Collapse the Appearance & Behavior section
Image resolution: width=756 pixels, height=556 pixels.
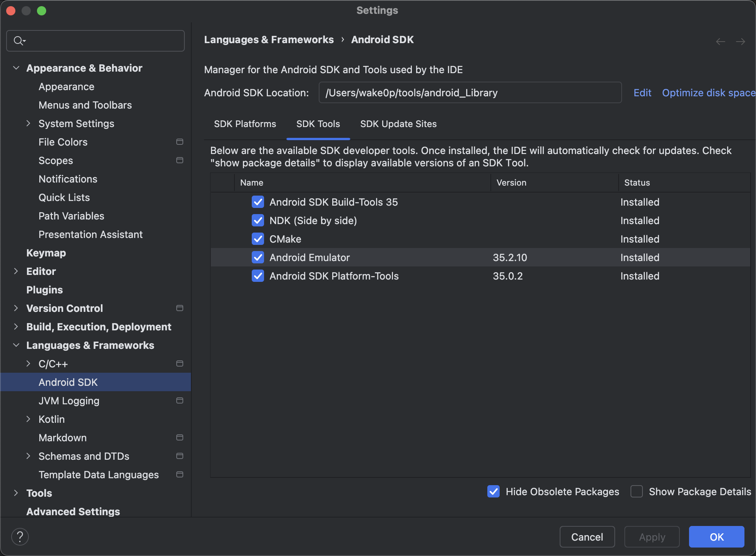pos(16,68)
